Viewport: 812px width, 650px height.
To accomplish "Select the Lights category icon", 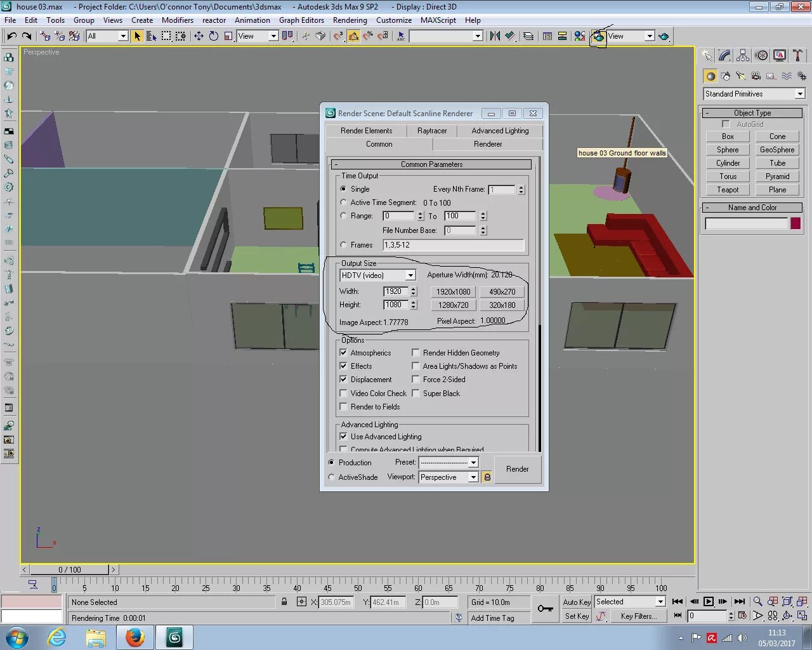I will pos(741,76).
